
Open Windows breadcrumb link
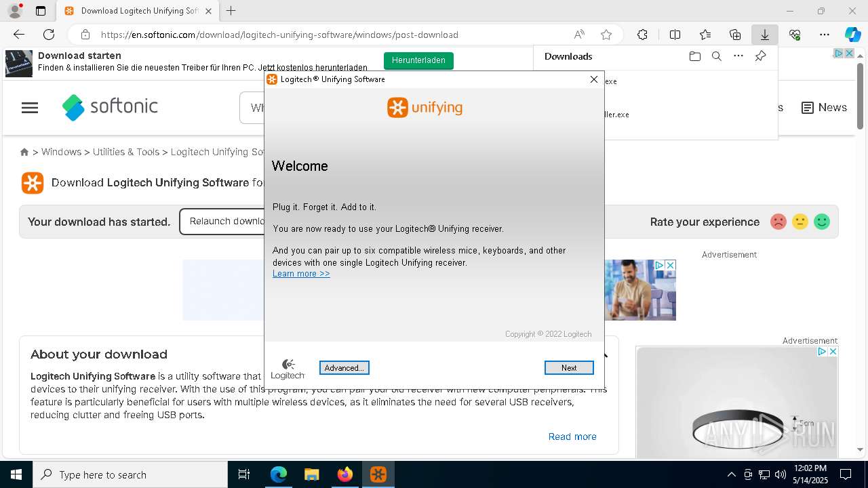pyautogui.click(x=61, y=152)
